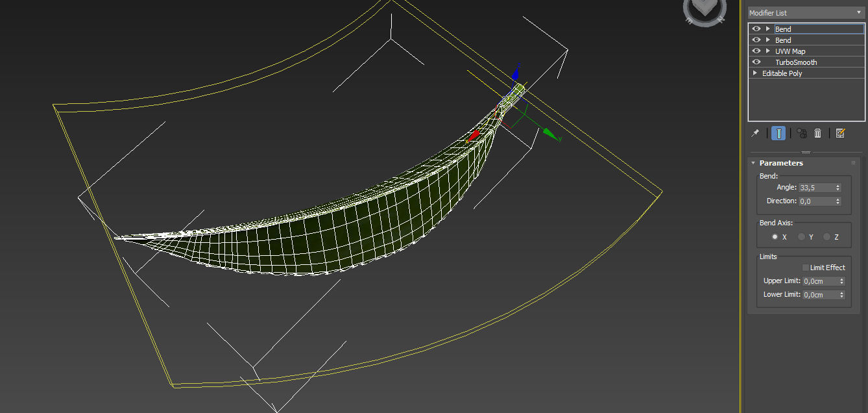This screenshot has width=868, height=413.
Task: Remove modifier with the trash icon
Action: click(x=817, y=133)
